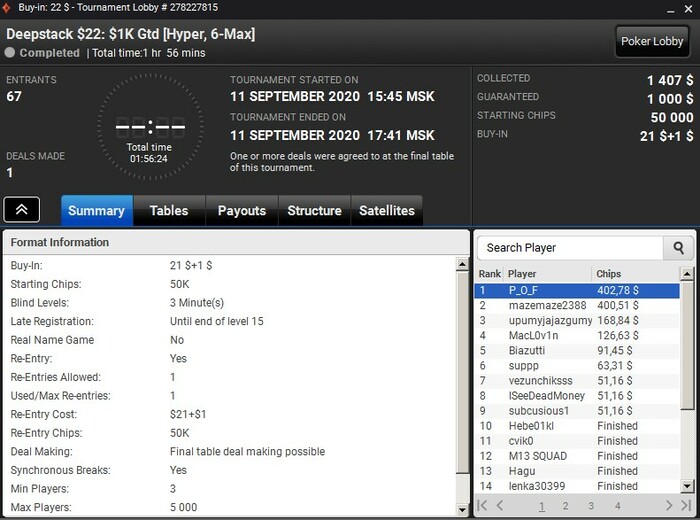Click the Search Player input field
700x520 pixels.
(570, 248)
